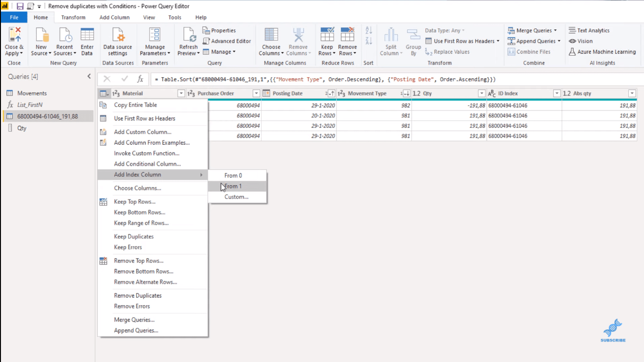Click the Close & Apply icon
The width and height of the screenshot is (644, 362).
point(15,35)
